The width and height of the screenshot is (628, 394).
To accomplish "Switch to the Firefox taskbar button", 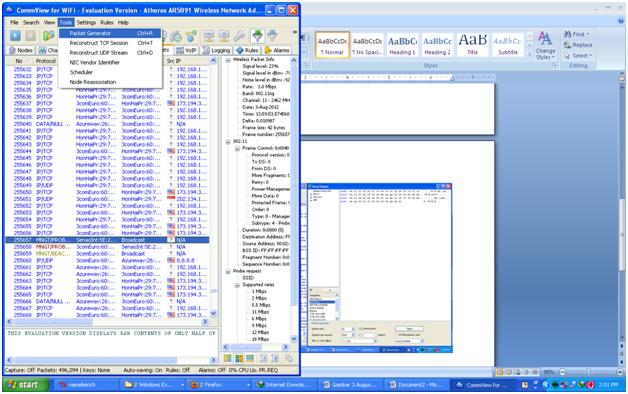I will 220,385.
